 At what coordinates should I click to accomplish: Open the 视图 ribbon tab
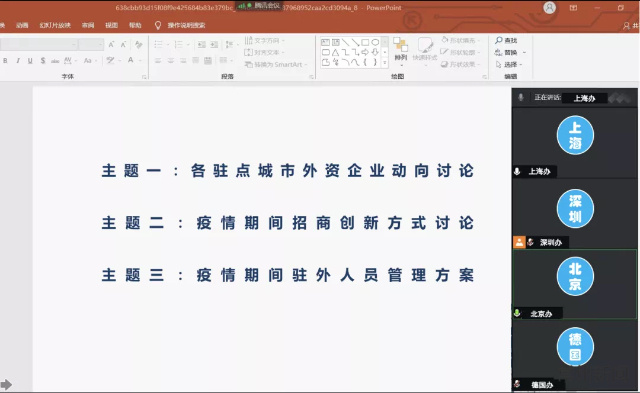[111, 25]
